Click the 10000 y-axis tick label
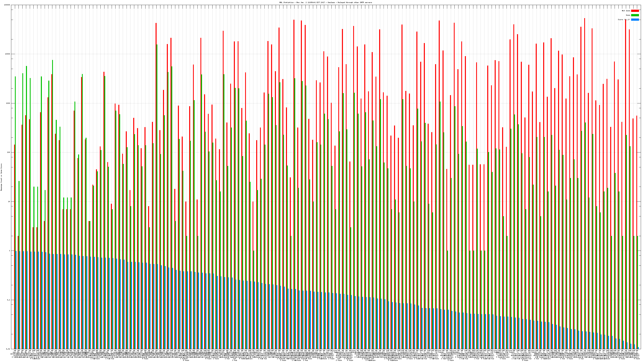Screen dimensions: 644x362 [8, 54]
